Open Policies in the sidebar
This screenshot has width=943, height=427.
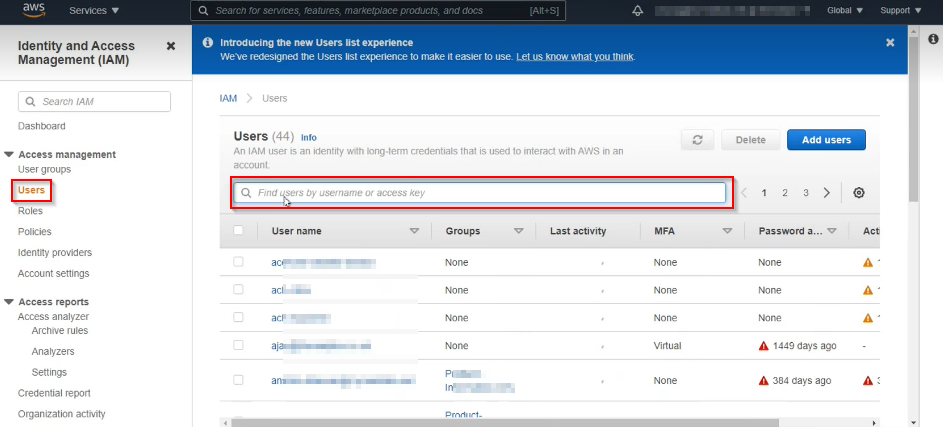coord(34,232)
